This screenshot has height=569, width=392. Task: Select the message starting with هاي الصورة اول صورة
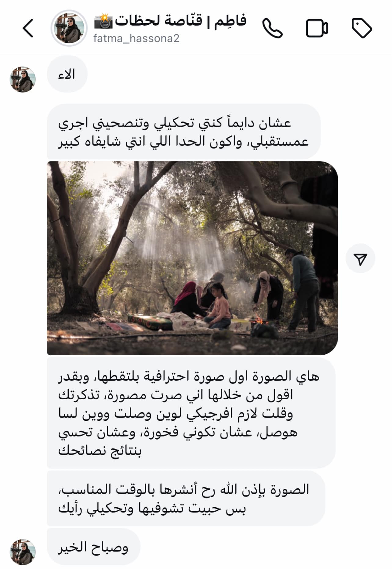click(x=191, y=413)
